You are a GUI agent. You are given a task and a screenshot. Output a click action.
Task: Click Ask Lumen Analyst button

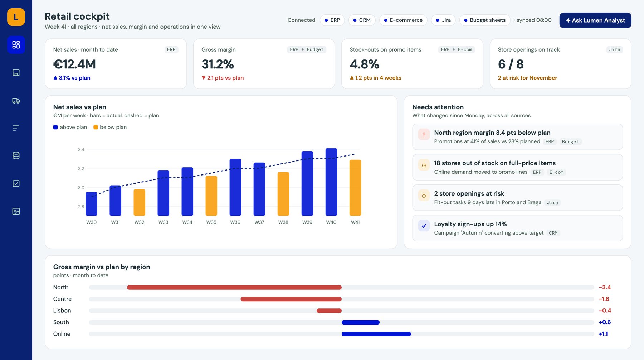[x=595, y=20]
